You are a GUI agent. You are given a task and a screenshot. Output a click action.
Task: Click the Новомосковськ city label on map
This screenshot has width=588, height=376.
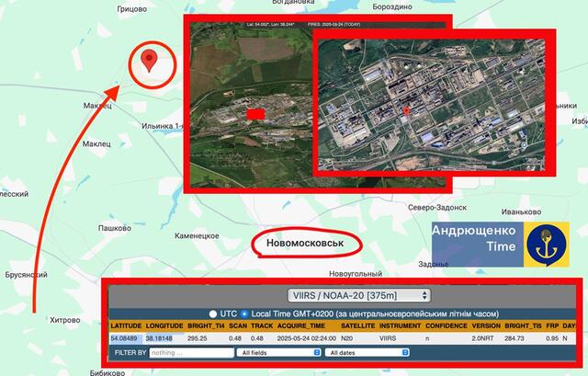[304, 244]
